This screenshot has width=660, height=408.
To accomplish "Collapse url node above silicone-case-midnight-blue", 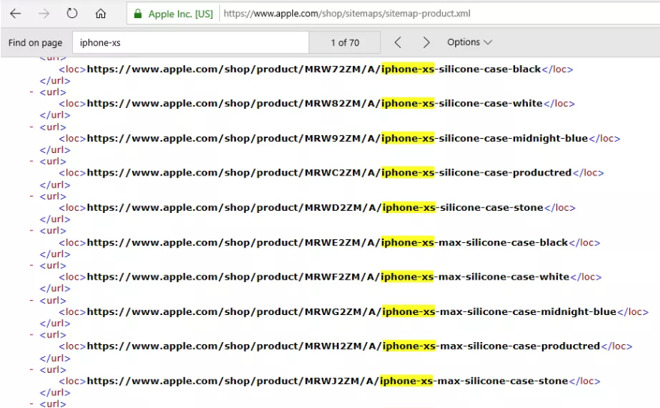I will pos(32,127).
